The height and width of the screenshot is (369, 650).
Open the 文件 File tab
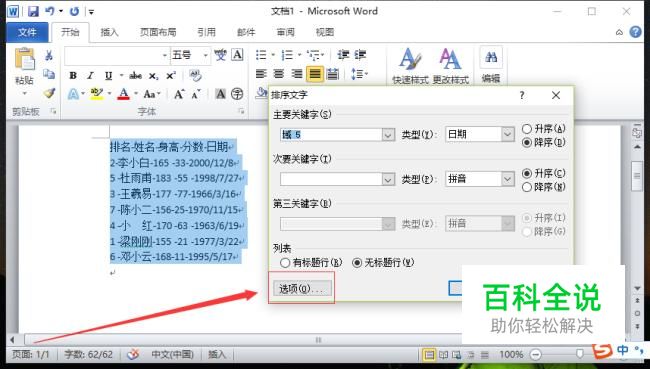(27, 32)
